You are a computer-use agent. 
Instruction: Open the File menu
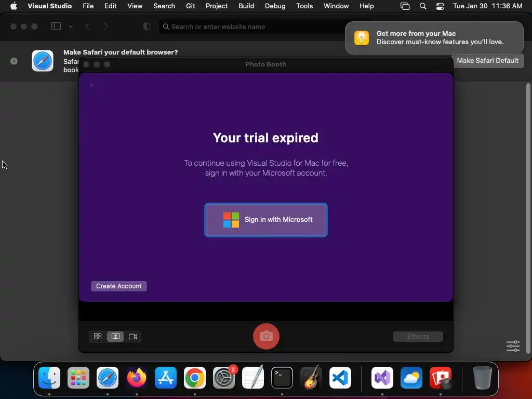pyautogui.click(x=88, y=6)
